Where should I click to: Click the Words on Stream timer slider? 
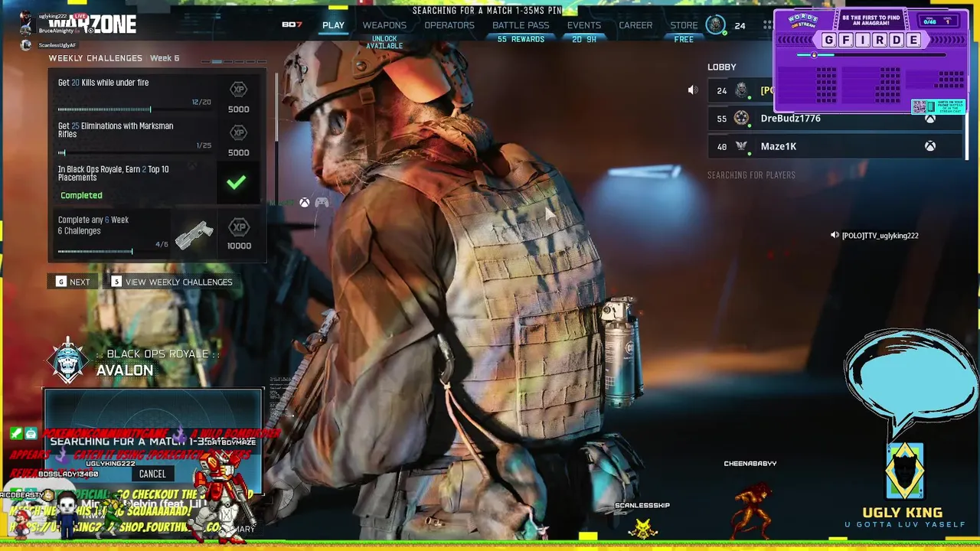871,55
